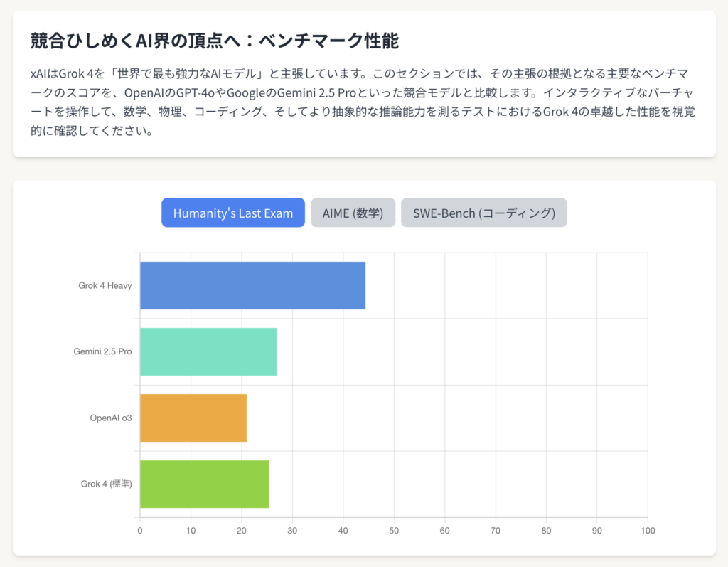Click the green Grok 4 (標準) bar
Viewport: 728px width, 567px height.
pos(204,484)
